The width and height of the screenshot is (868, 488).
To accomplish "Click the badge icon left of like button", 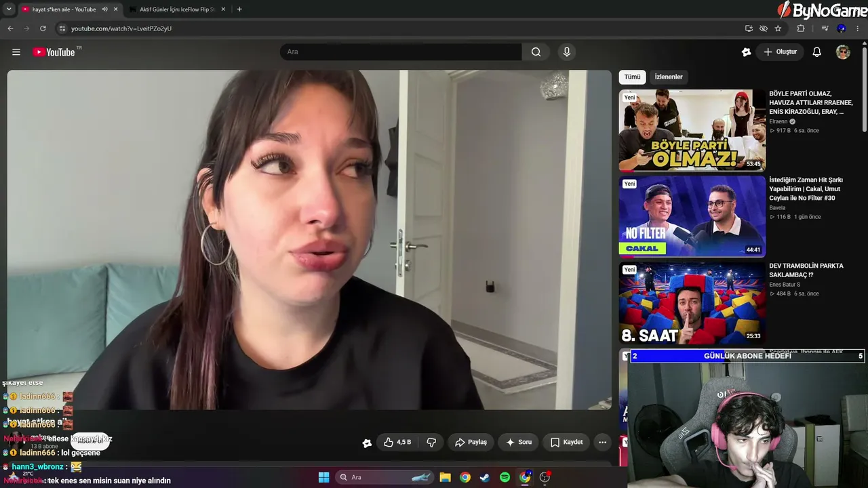I will 367,443.
